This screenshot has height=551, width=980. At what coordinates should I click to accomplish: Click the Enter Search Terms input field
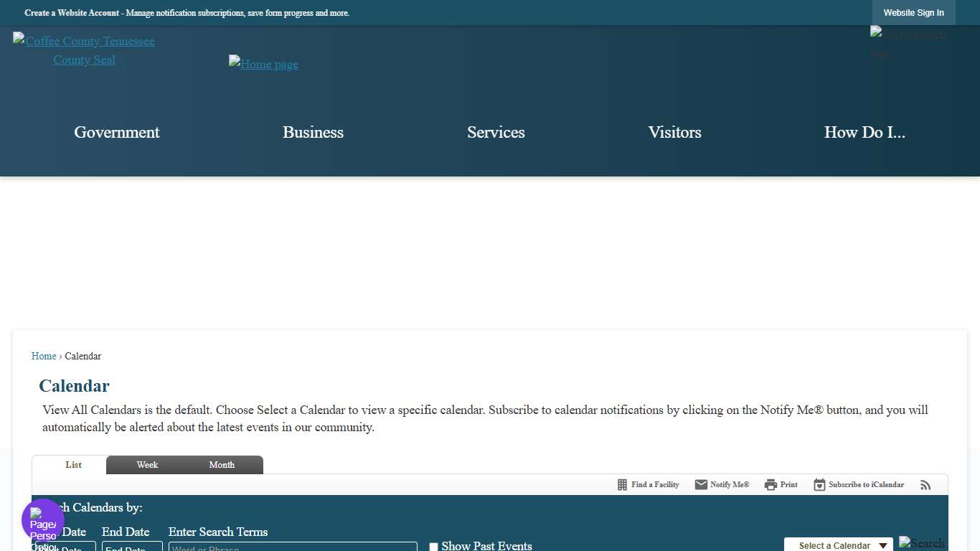[x=293, y=547]
